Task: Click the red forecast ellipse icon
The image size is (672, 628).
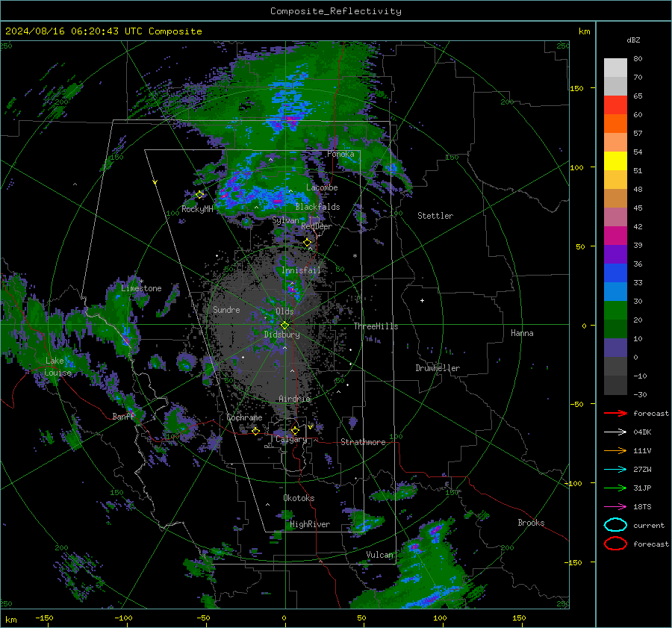Action: point(615,544)
